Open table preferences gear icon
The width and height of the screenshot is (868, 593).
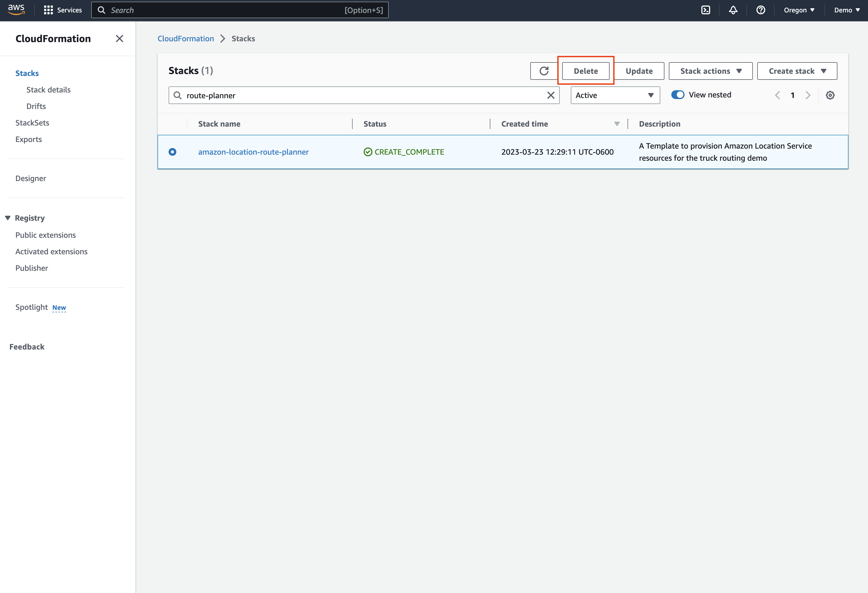pyautogui.click(x=830, y=95)
